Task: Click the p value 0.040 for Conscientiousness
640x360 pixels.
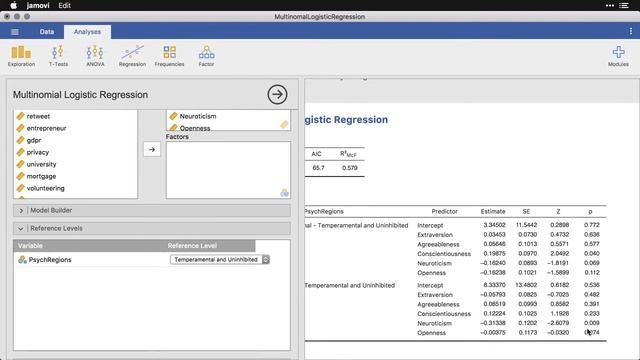Action: [x=591, y=253]
